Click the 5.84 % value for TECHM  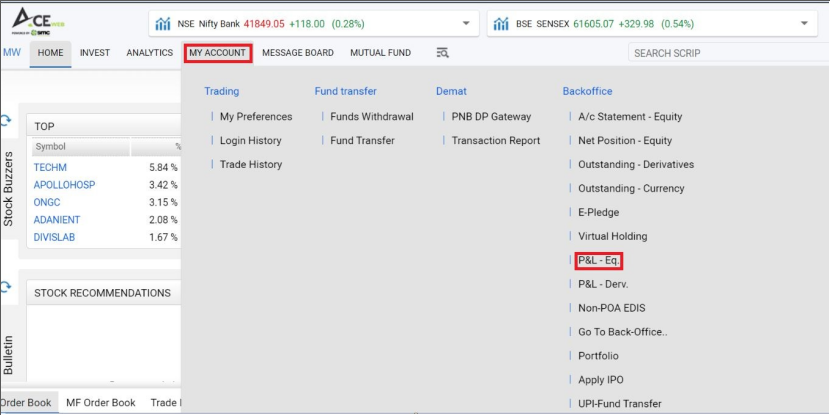(x=163, y=167)
